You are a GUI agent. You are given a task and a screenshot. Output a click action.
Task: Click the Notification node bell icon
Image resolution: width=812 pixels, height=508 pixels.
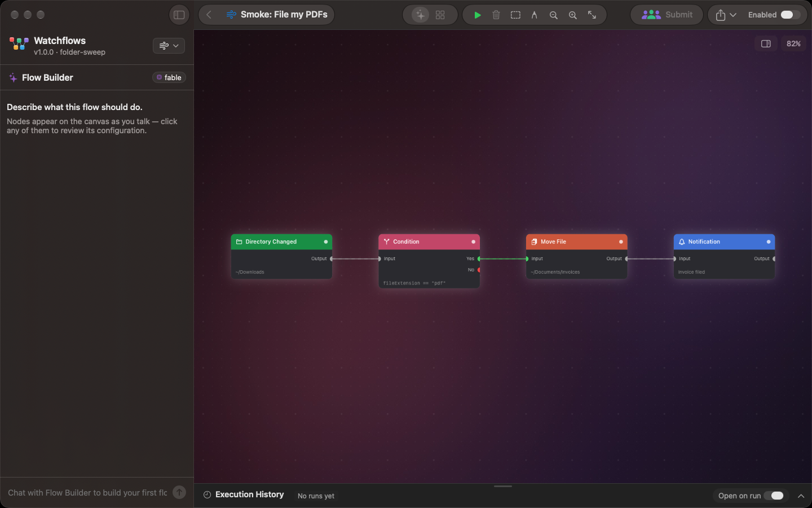click(x=682, y=242)
